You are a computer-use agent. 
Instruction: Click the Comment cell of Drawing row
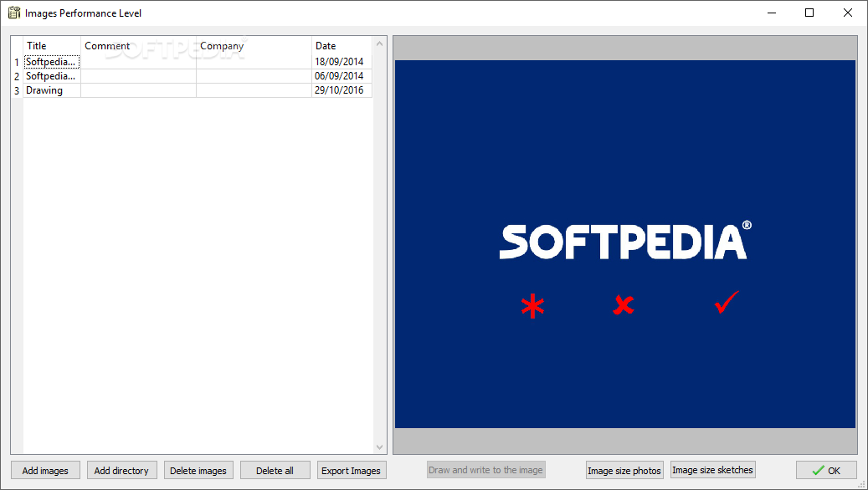click(138, 90)
